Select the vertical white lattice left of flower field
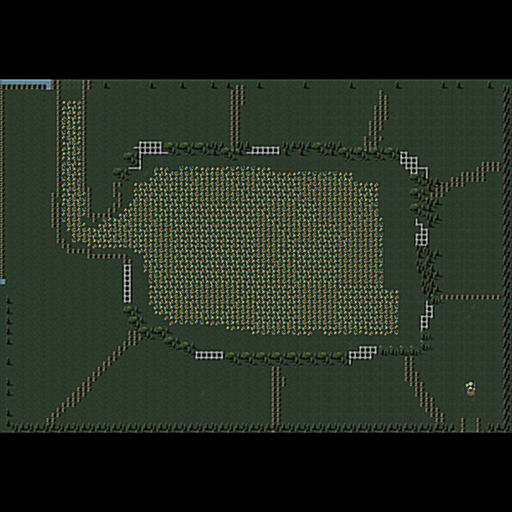This screenshot has height=512, width=512. [x=127, y=283]
